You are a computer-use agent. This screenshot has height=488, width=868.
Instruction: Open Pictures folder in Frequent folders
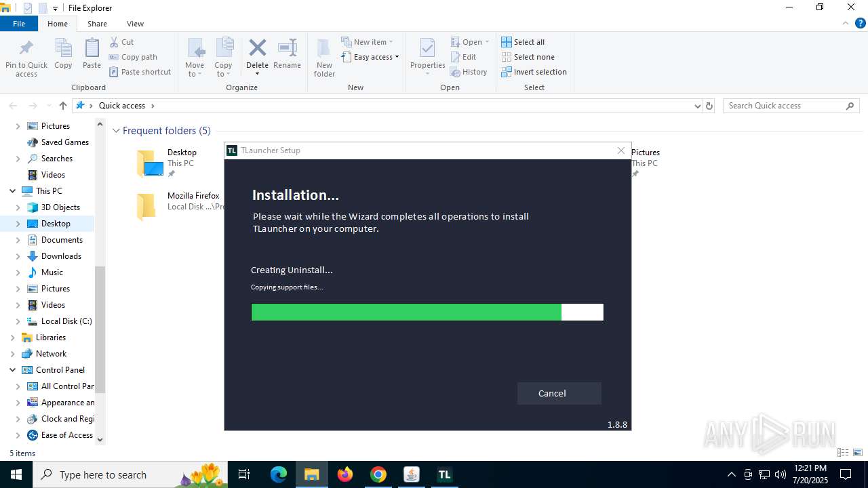click(645, 163)
